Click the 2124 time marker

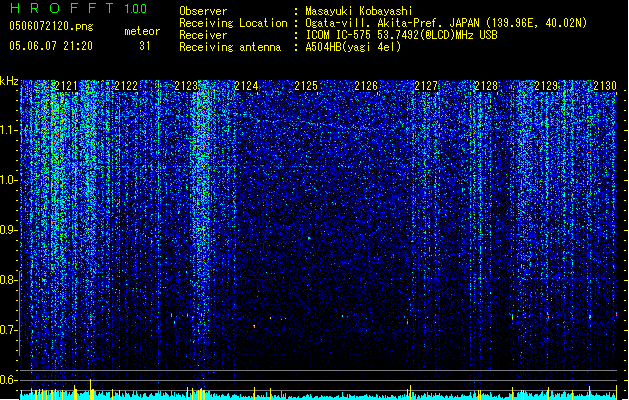click(x=246, y=86)
